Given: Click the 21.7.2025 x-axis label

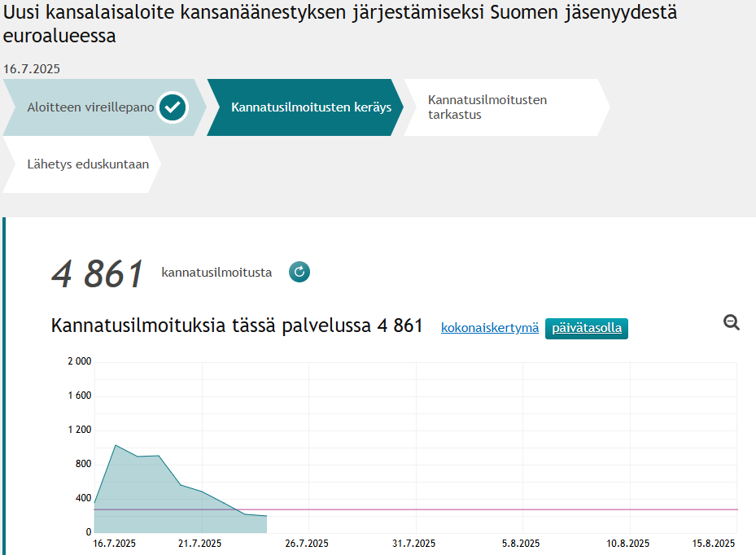Looking at the screenshot, I should (199, 544).
